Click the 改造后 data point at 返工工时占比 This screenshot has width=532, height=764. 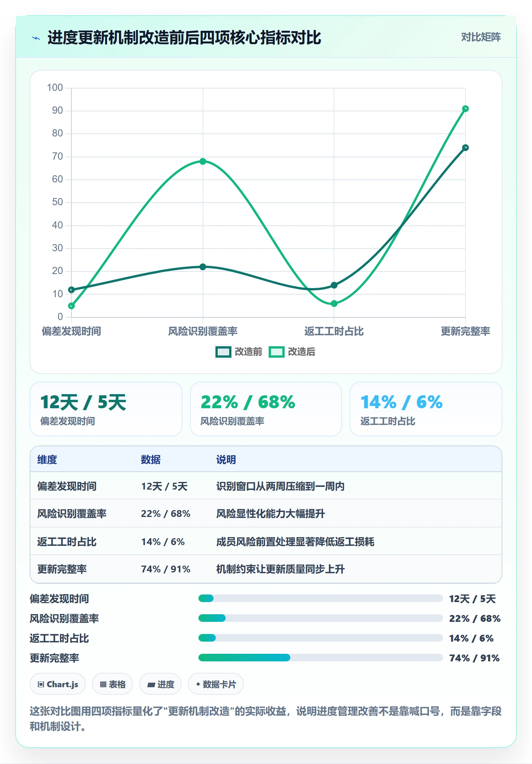[x=334, y=303]
